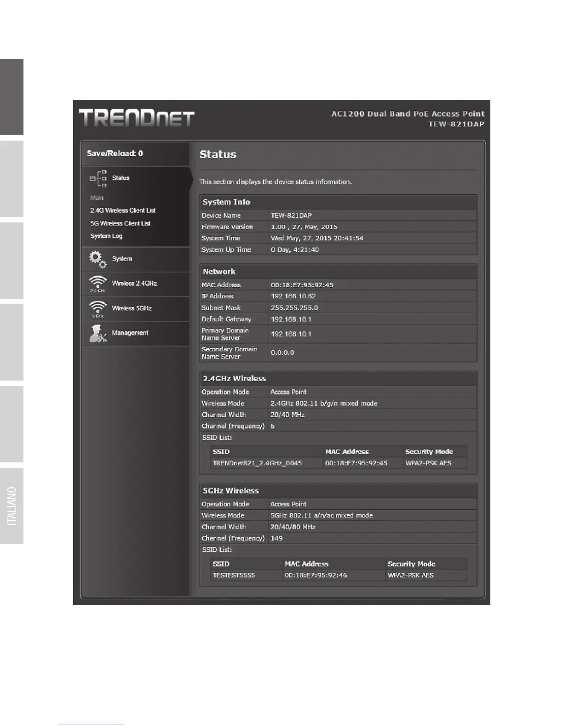Select SSID TRENDnet821_2.4GHz_0045

257,463
